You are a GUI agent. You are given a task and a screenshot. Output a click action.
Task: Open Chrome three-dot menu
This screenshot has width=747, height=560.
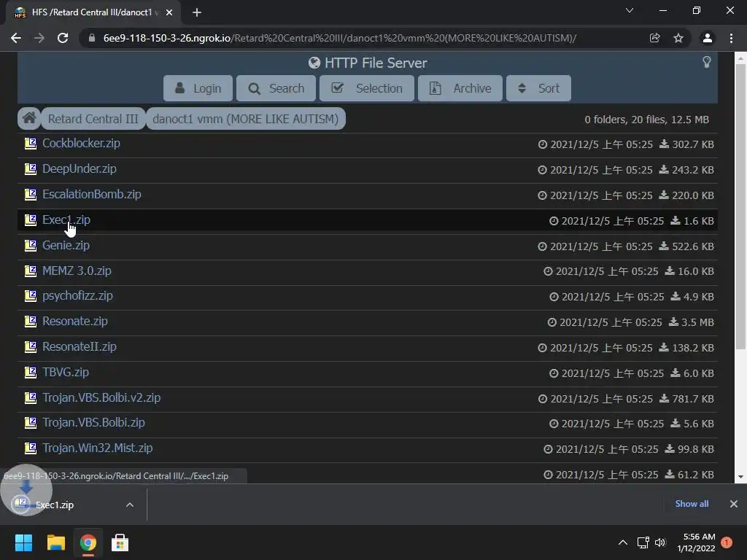coord(731,38)
